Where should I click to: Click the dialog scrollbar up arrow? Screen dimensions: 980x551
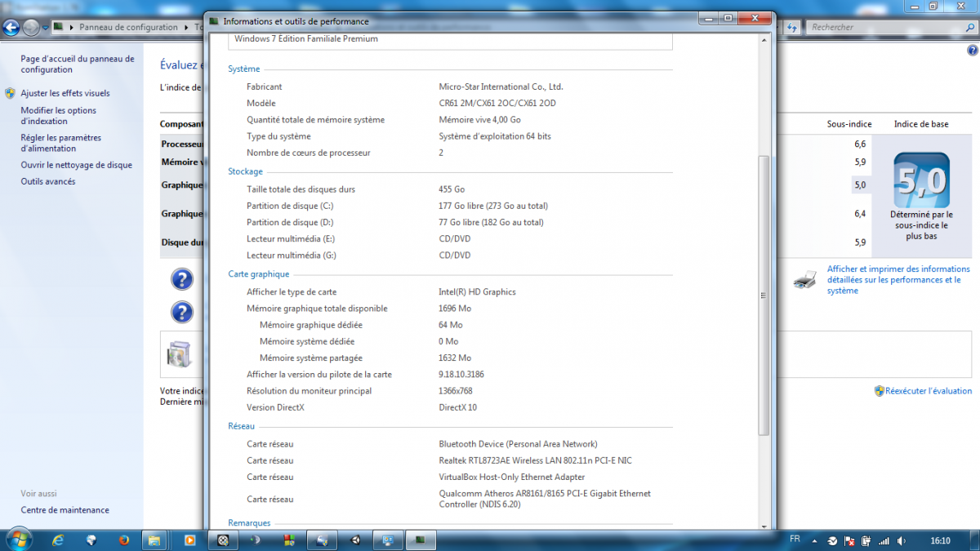(x=764, y=41)
